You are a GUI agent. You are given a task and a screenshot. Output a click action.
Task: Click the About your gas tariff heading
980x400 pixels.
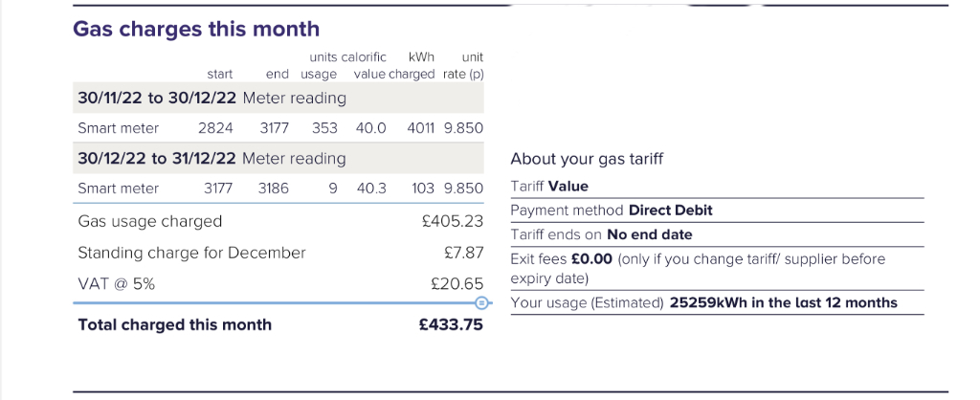pos(587,159)
